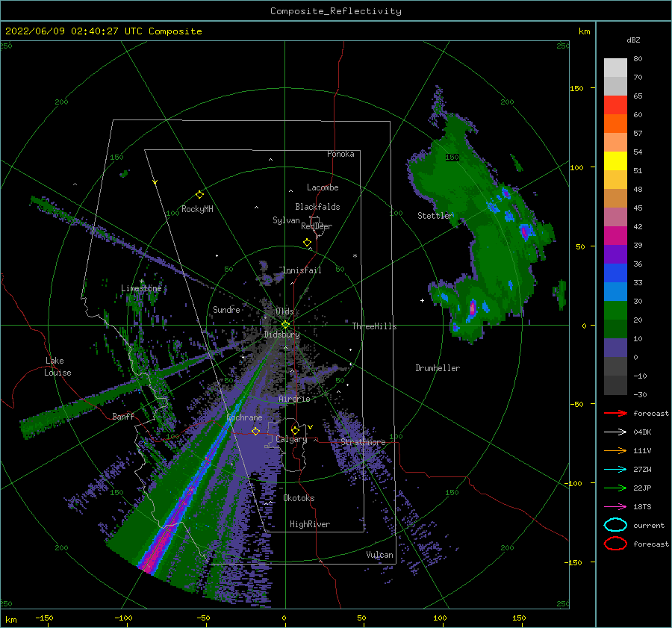The width and height of the screenshot is (672, 628).
Task: Click the green 22JP arrow legend icon
Action: tap(615, 488)
